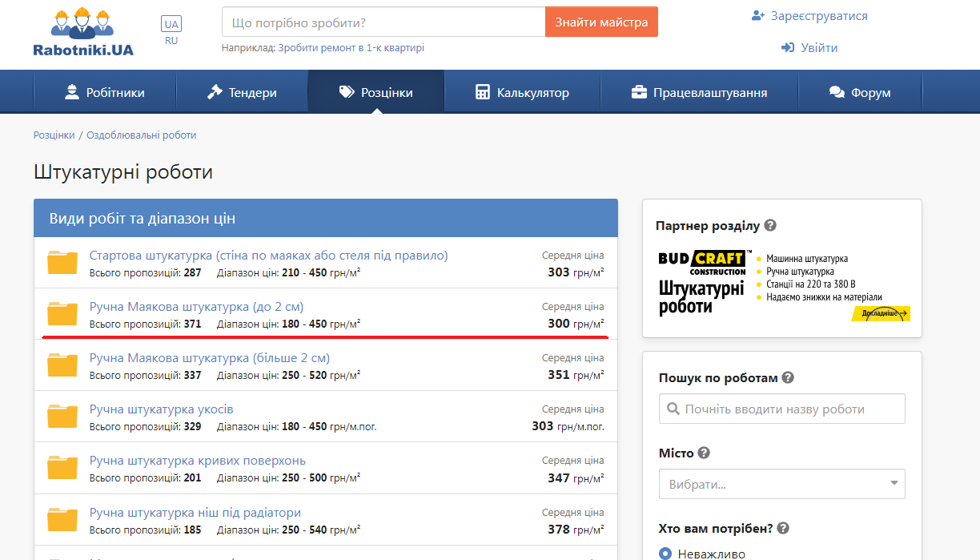980x560 pixels.
Task: Open 'Ручна штукатурка ніш під радіатори' link
Action: point(195,512)
